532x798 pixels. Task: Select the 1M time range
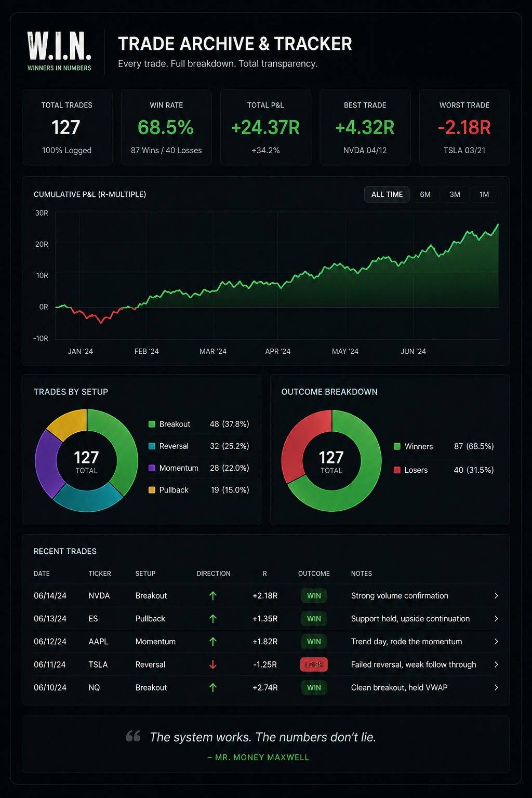(x=484, y=194)
